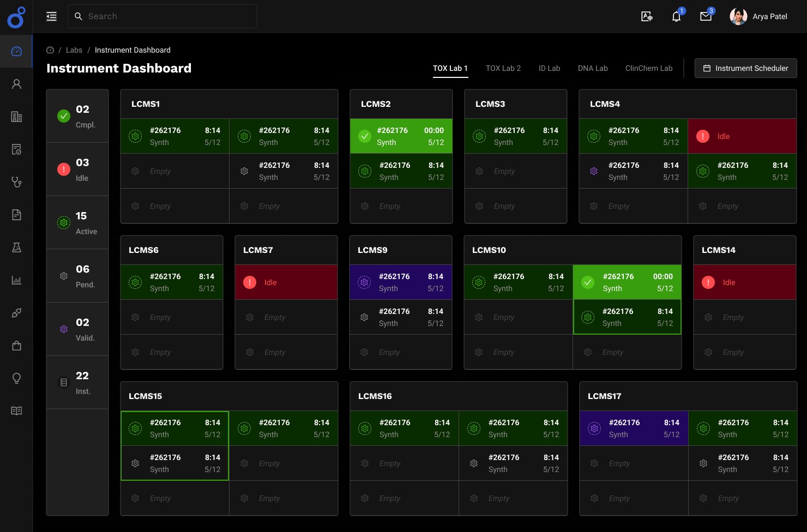
Task: Filter by the 02 Cmpl. status card
Action: tap(77, 116)
